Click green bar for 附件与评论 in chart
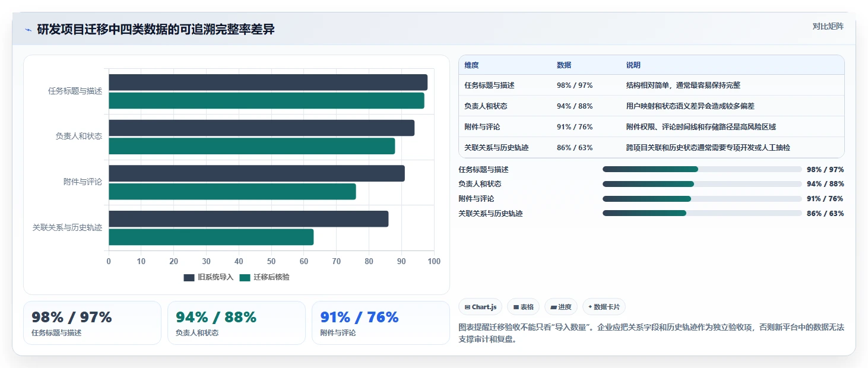The width and height of the screenshot is (868, 368). coord(232,192)
